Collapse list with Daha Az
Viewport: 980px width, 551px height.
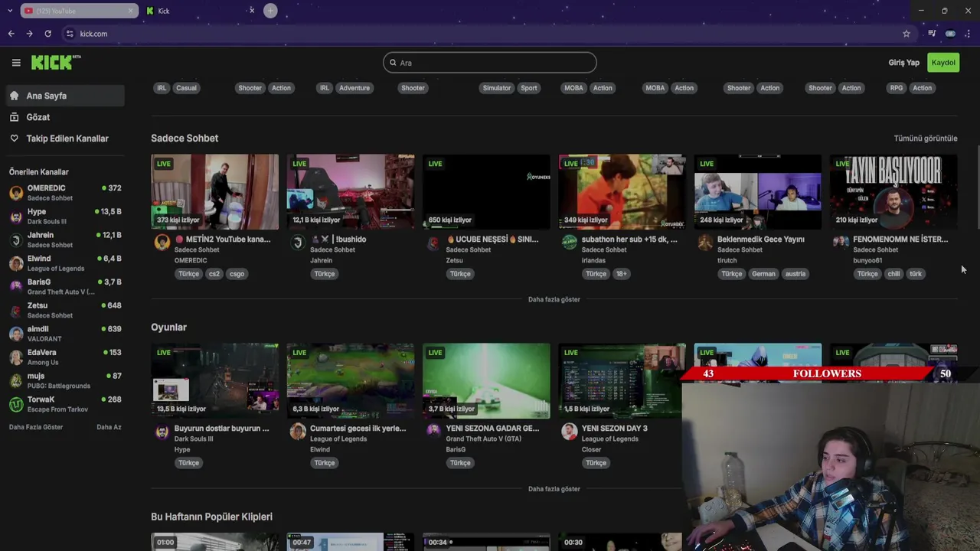click(x=109, y=427)
